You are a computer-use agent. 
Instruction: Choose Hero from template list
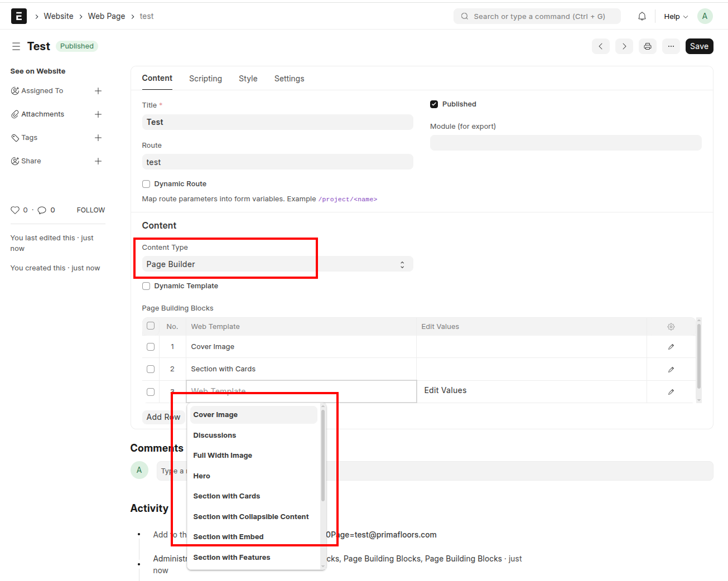click(x=254, y=476)
